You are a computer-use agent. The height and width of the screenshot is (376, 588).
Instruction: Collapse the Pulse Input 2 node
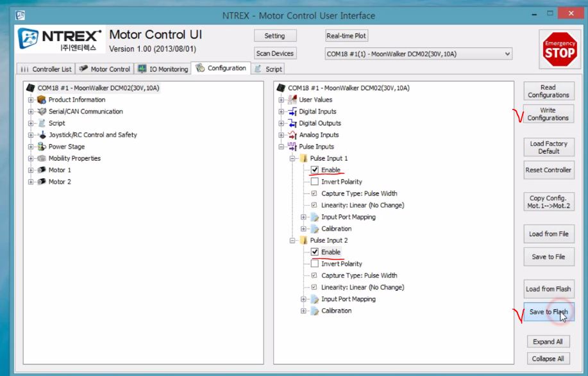(x=292, y=240)
